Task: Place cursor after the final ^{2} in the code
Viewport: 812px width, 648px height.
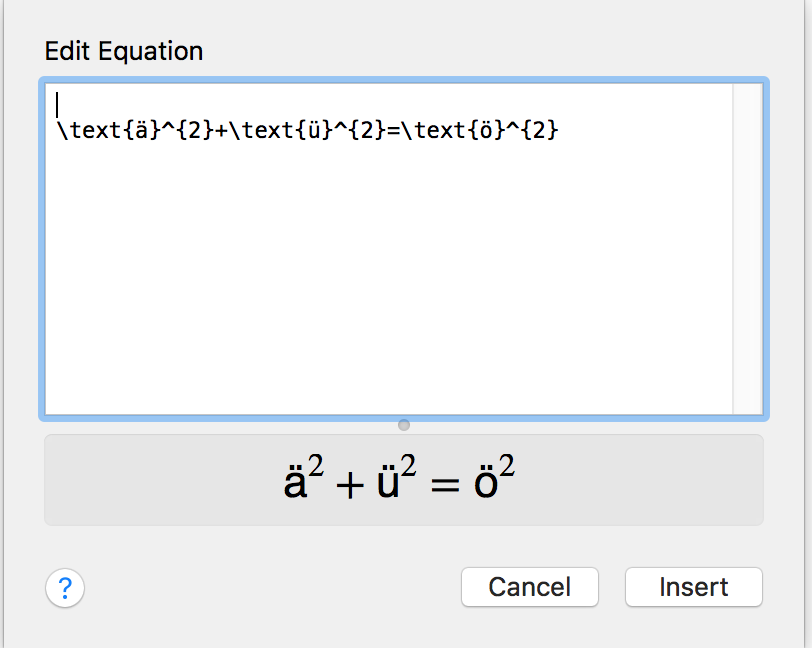Action: (560, 129)
